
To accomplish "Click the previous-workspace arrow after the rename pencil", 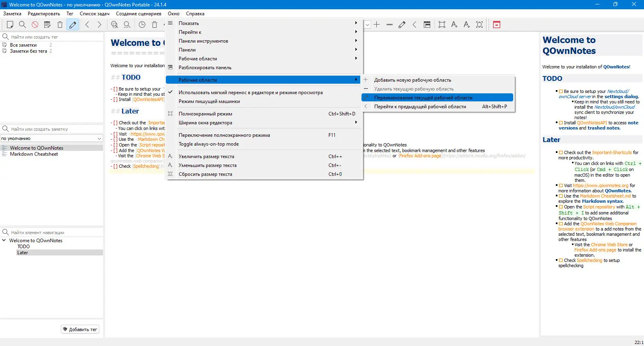I will click(x=414, y=25).
